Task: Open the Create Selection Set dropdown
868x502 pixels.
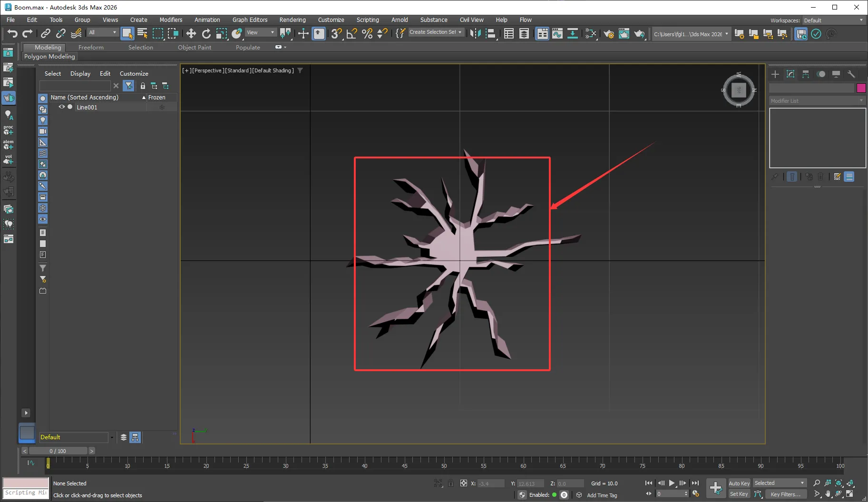Action: [436, 32]
